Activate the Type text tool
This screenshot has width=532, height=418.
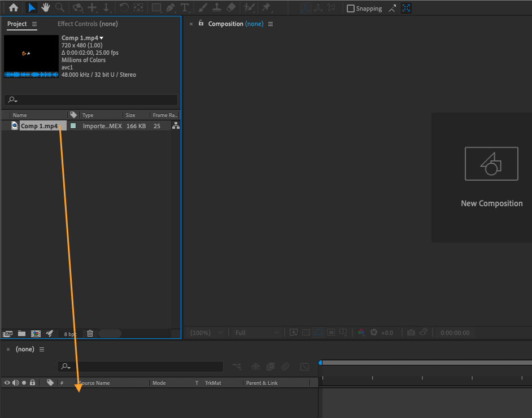click(x=185, y=7)
